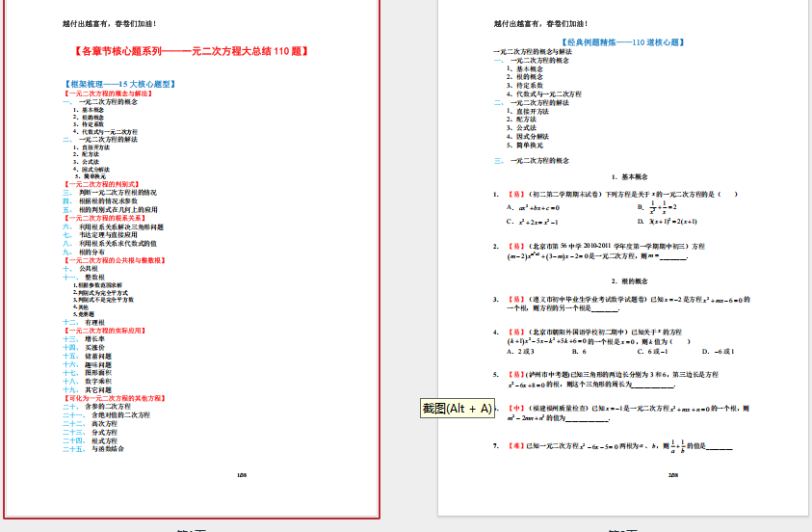The height and width of the screenshot is (532, 812).
Task: Click the 2/68 page number footer
Action: click(673, 473)
